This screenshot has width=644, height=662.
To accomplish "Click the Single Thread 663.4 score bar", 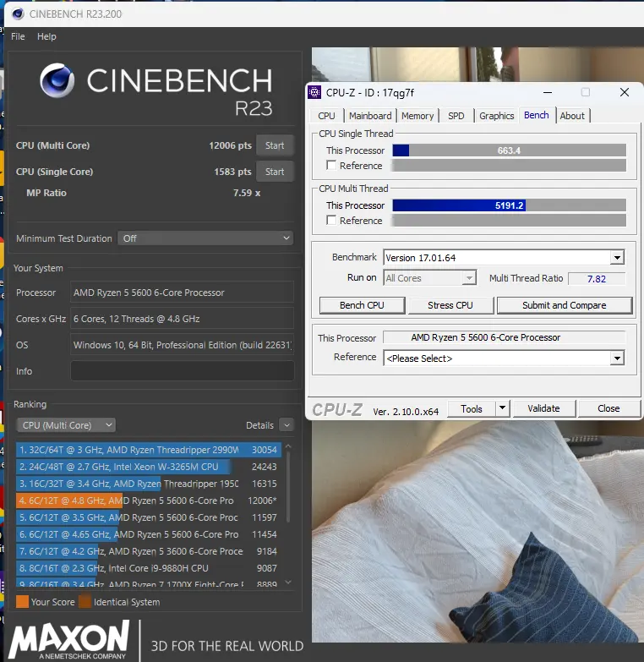I will 509,150.
